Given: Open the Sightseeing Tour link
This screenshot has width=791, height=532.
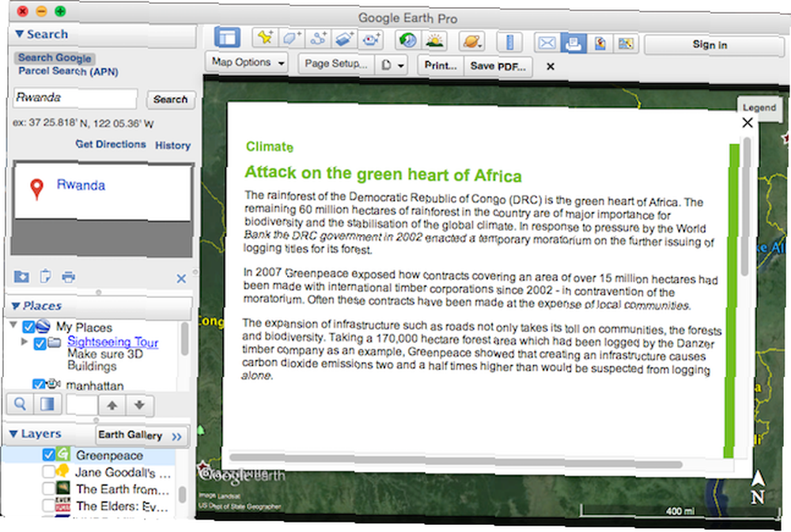Looking at the screenshot, I should (113, 342).
